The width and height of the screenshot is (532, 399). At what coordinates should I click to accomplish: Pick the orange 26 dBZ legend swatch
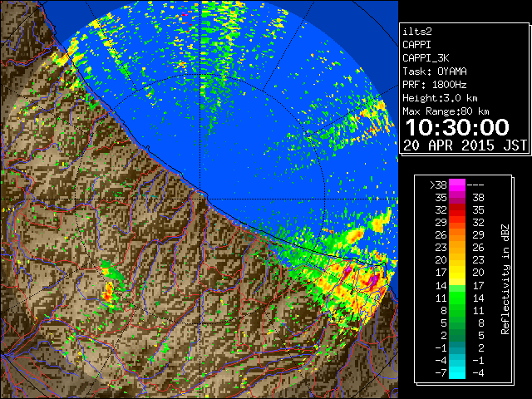(457, 234)
